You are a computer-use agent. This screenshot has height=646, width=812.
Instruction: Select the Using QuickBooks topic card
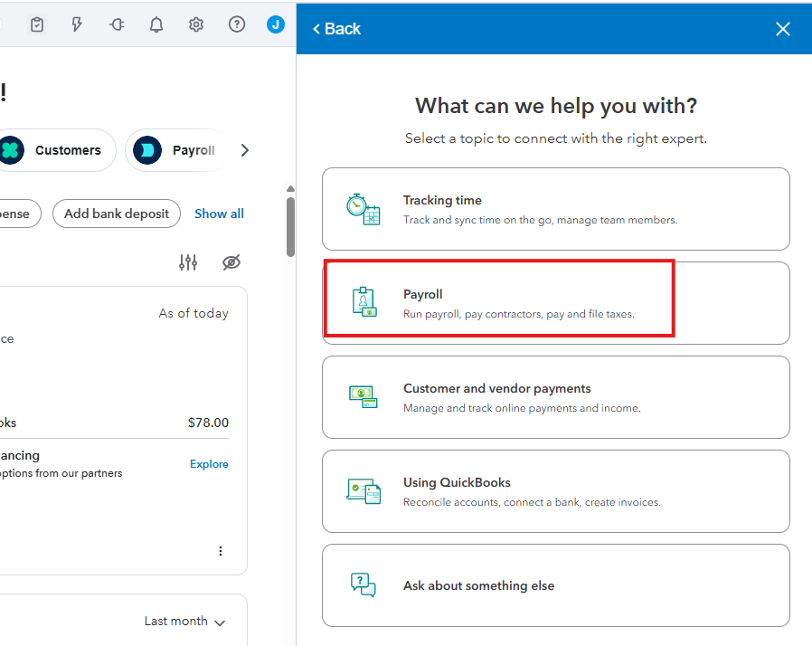[556, 491]
